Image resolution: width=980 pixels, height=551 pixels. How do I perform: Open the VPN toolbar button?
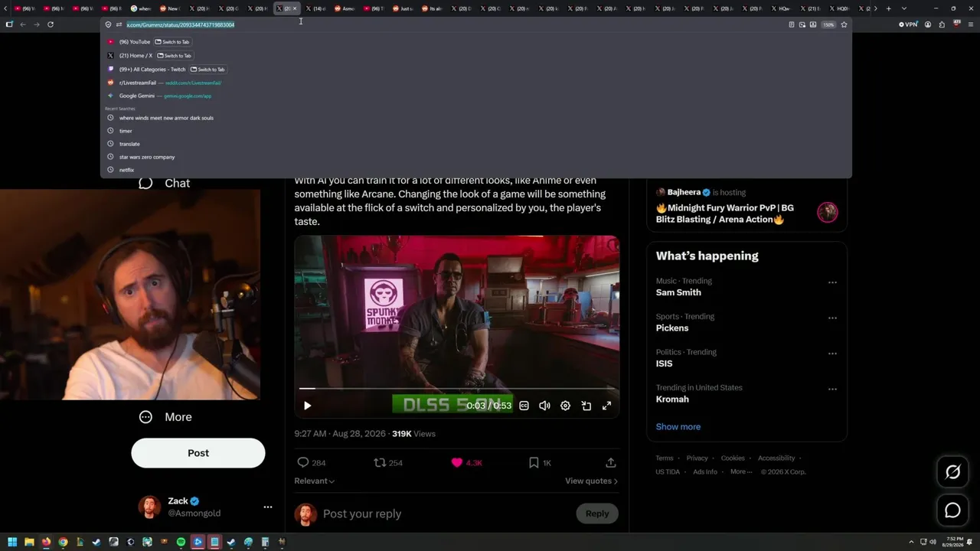(x=908, y=24)
